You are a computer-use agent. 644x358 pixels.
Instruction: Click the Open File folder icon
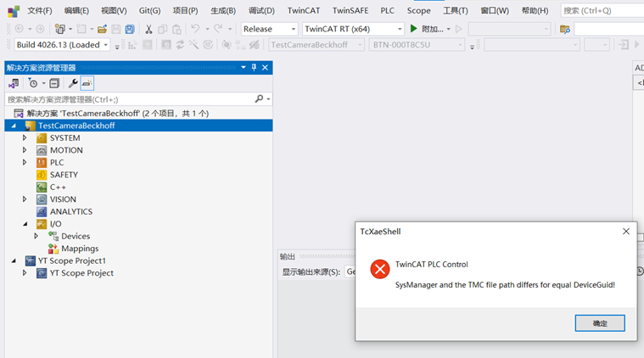pyautogui.click(x=102, y=29)
